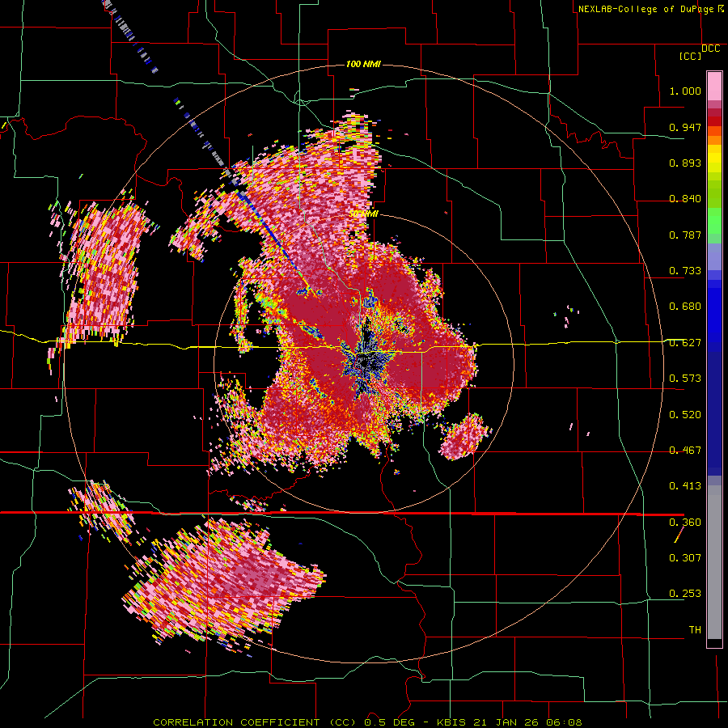Click the 0.733 scale value
Viewport: 728px width, 728px height.
tap(685, 271)
